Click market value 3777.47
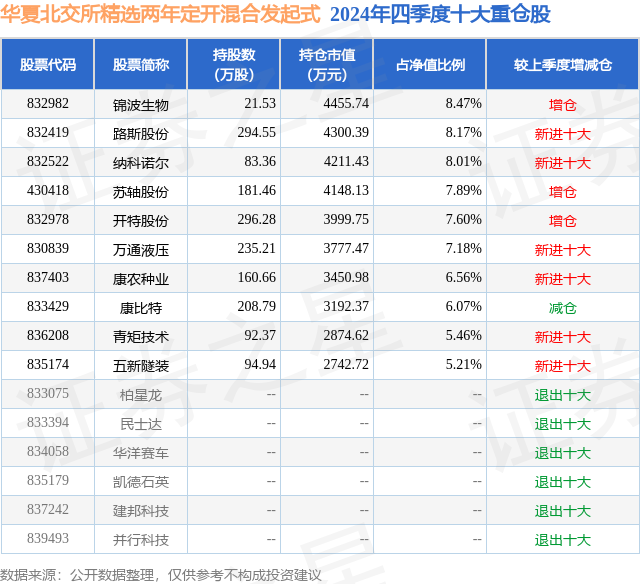 click(x=346, y=249)
